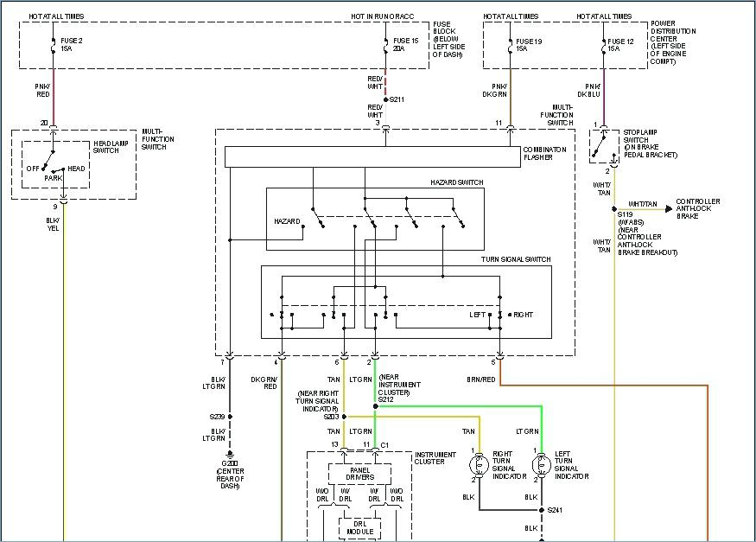Image resolution: width=756 pixels, height=542 pixels.
Task: Click the PNK/DKBLU wire label
Action: point(588,90)
